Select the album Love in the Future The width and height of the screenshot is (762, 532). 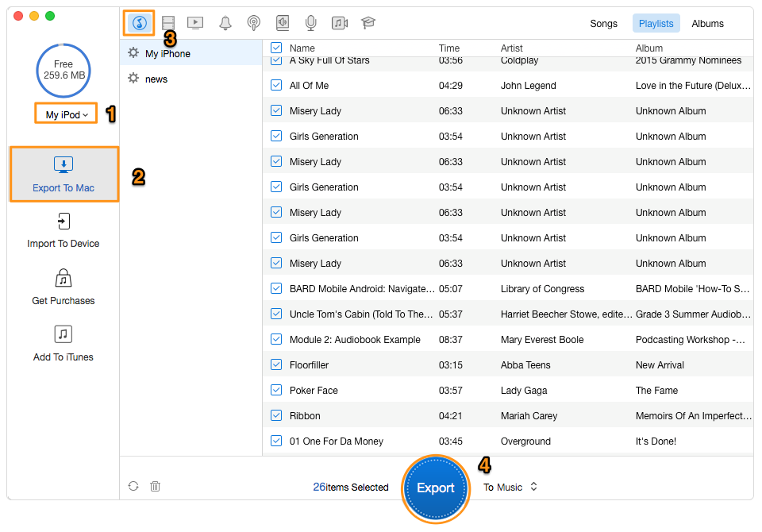(x=694, y=86)
